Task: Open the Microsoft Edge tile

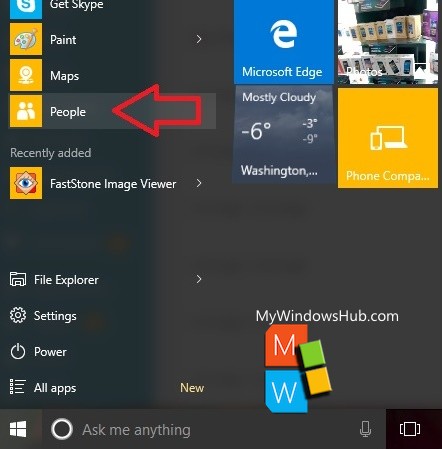Action: [284, 41]
